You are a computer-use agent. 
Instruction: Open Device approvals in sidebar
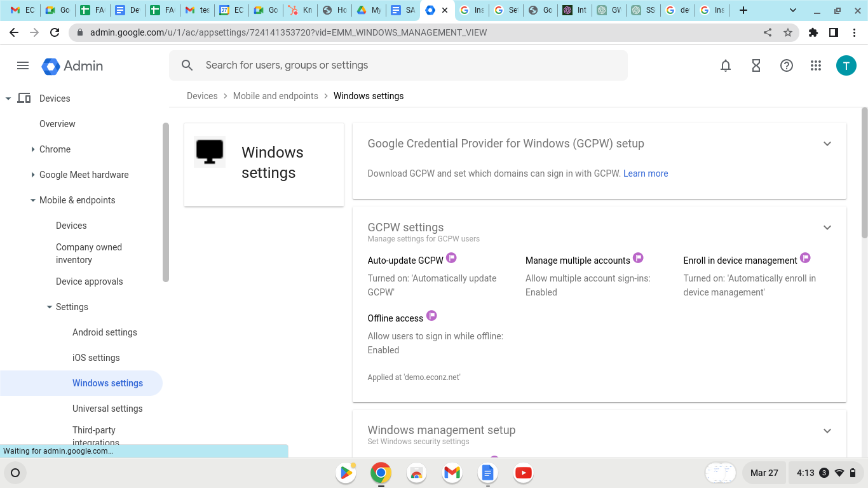[90, 281]
